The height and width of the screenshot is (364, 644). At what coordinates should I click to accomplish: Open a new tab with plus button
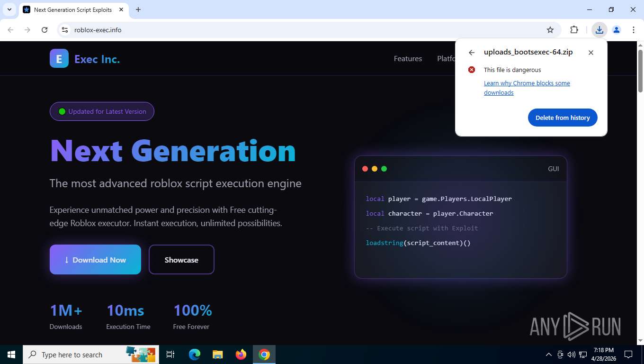tap(138, 9)
